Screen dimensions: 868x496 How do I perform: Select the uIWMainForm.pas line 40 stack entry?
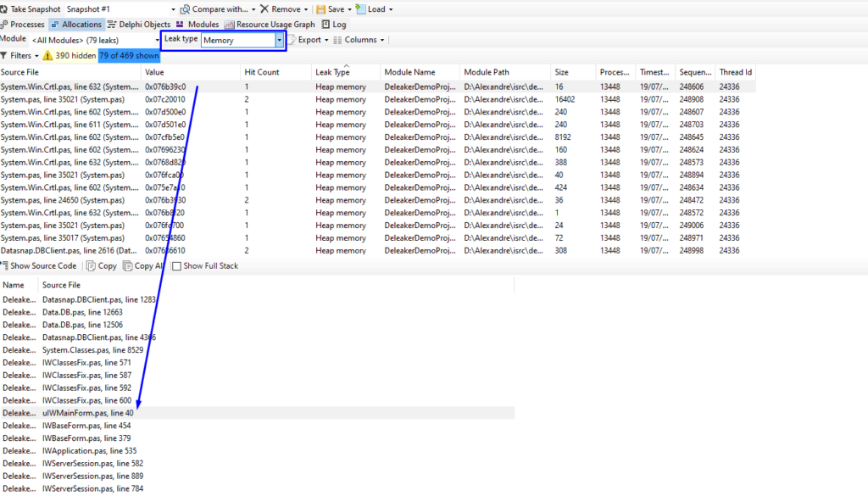coord(88,412)
